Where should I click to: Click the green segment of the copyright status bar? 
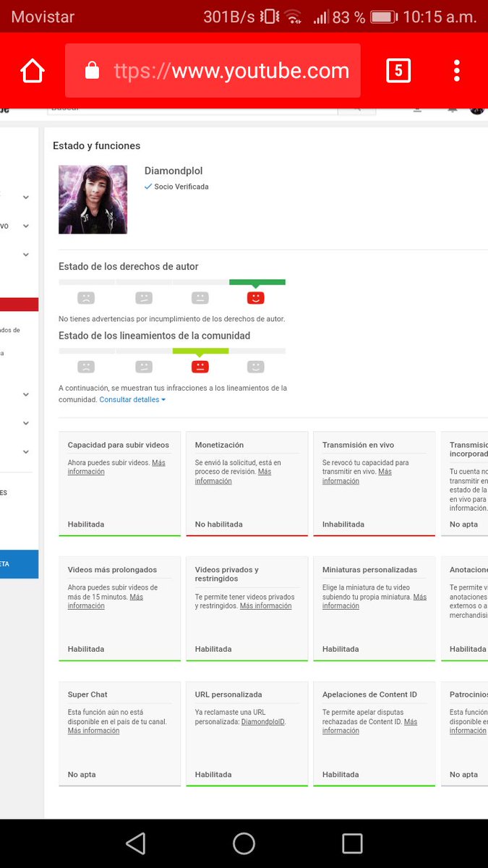(x=257, y=282)
